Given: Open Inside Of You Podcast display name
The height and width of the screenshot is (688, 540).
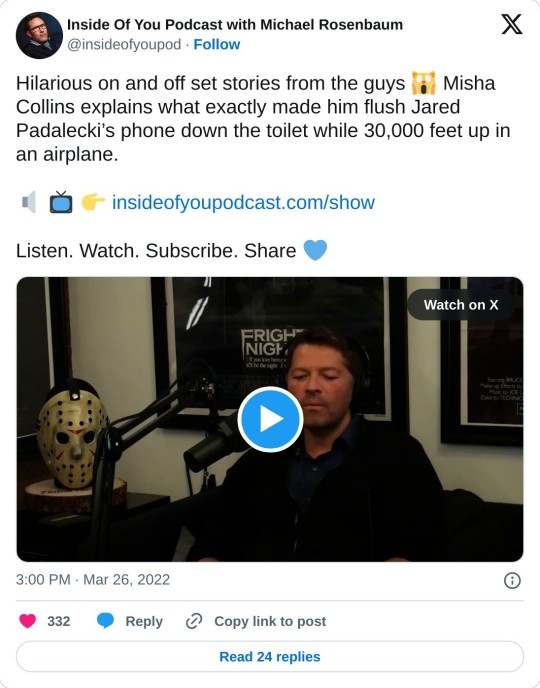Looking at the screenshot, I should point(235,25).
